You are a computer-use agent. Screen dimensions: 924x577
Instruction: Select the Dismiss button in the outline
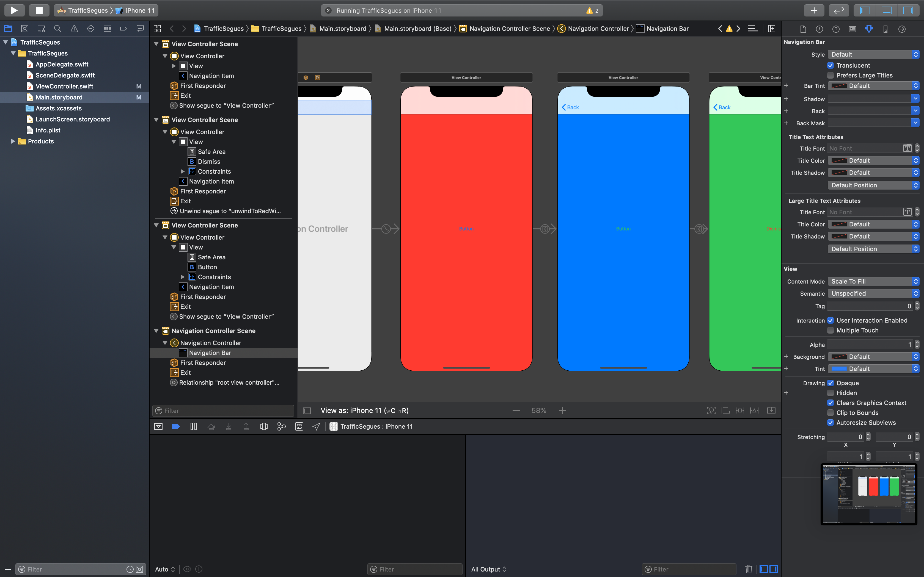[208, 162]
